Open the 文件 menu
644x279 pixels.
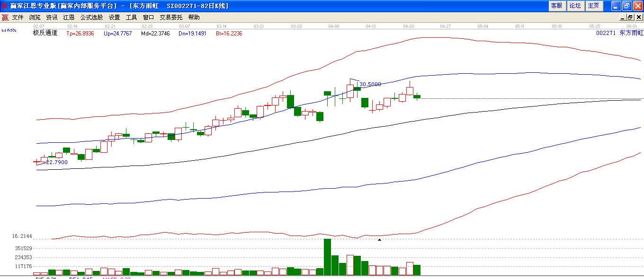tap(18, 17)
